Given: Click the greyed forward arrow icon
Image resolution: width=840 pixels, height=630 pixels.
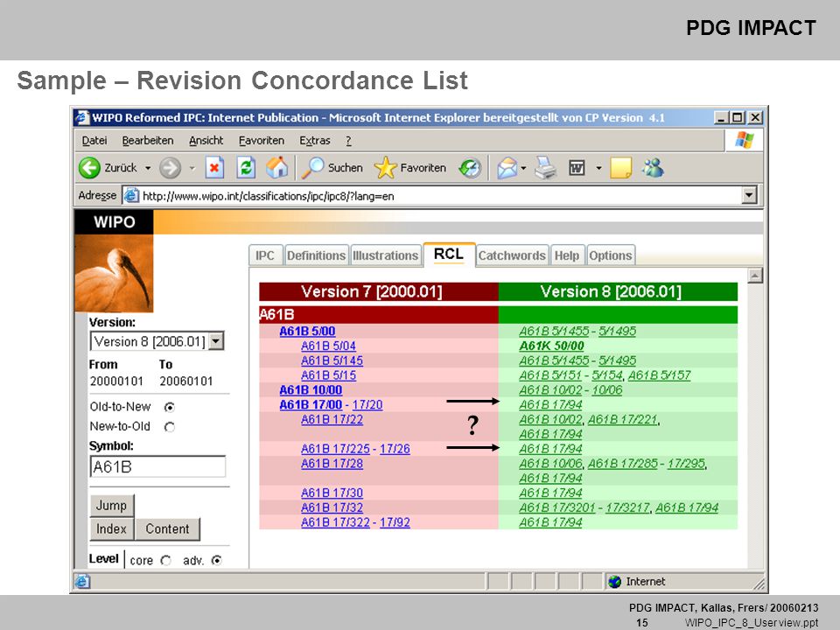Looking at the screenshot, I should (171, 168).
